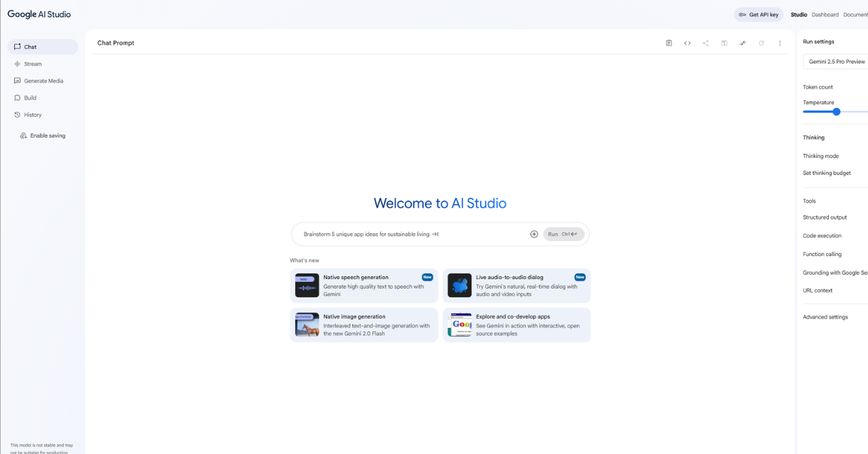Select Generate Media in the sidebar
Image resolution: width=868 pixels, height=454 pixels.
43,81
